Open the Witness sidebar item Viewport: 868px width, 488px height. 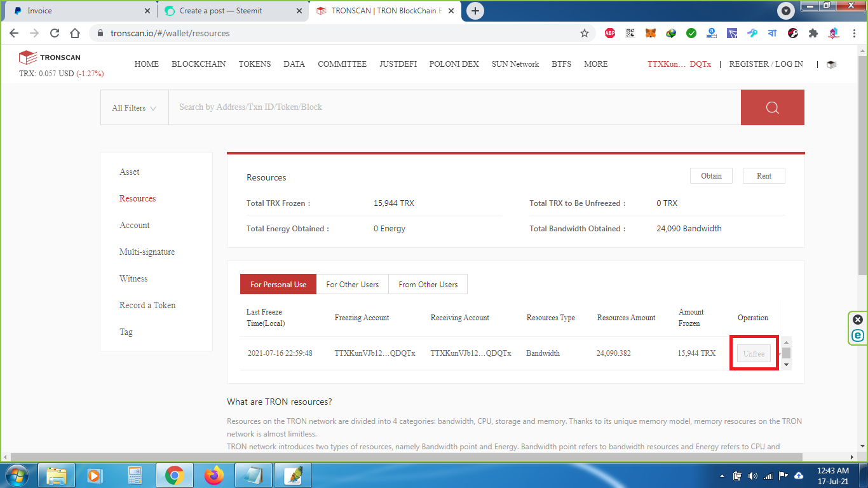[x=133, y=279]
